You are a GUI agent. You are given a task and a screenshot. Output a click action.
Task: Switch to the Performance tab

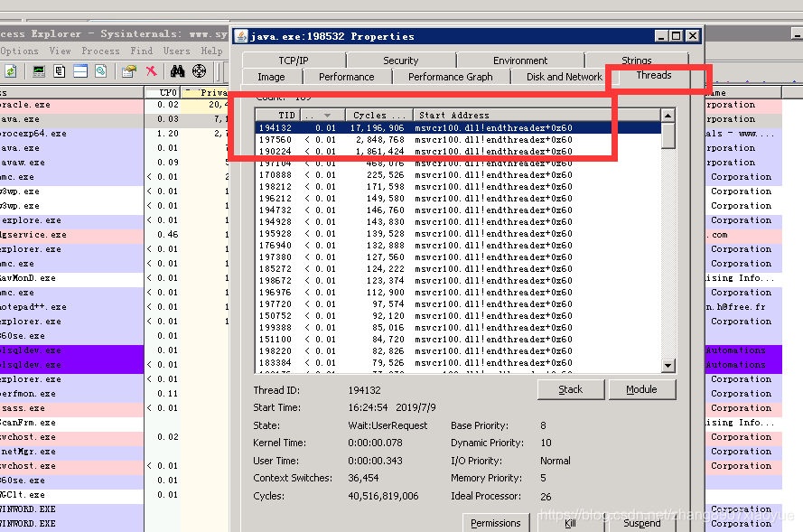click(347, 77)
